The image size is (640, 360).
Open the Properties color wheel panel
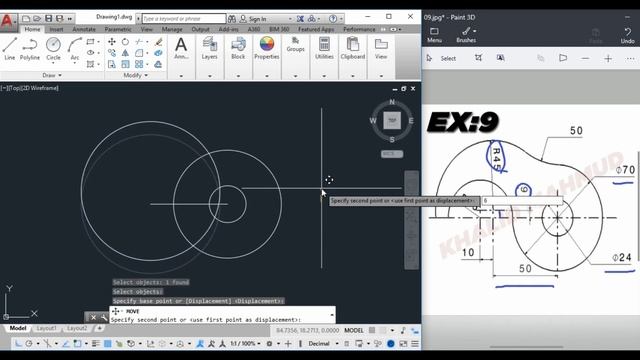(267, 48)
